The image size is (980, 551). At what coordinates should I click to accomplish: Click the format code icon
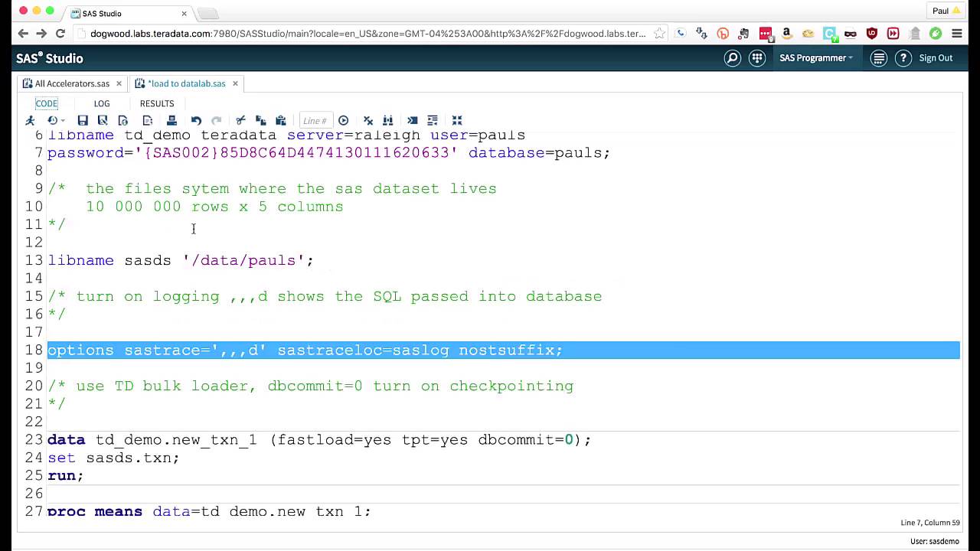point(433,120)
